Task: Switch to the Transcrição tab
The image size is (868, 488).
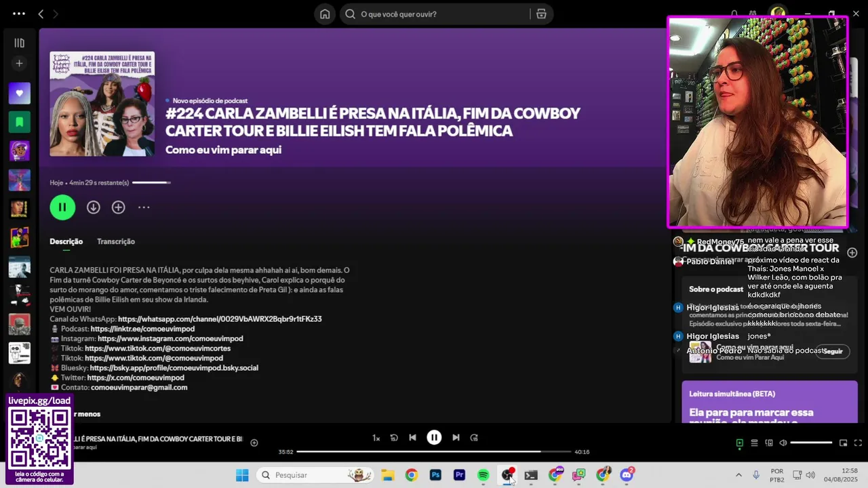Action: point(116,241)
